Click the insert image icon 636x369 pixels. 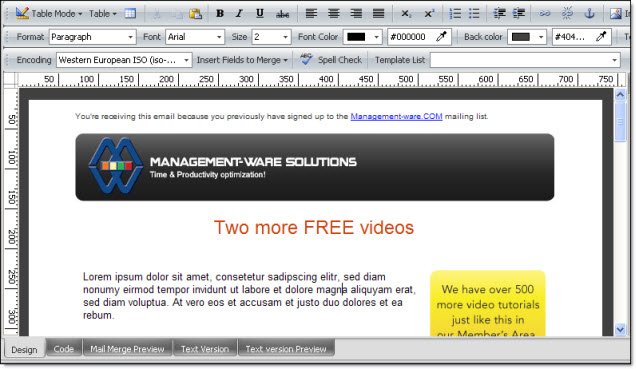[x=616, y=13]
